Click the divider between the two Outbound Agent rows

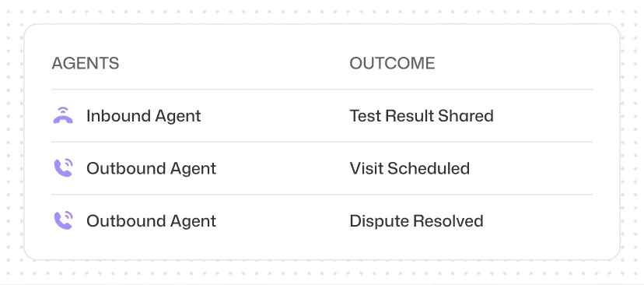[322, 195]
